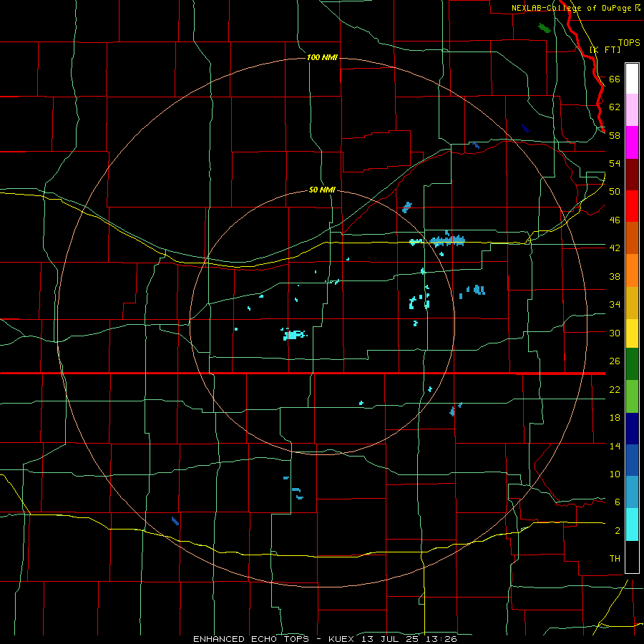Click the gold legend color swatch

click(x=632, y=303)
